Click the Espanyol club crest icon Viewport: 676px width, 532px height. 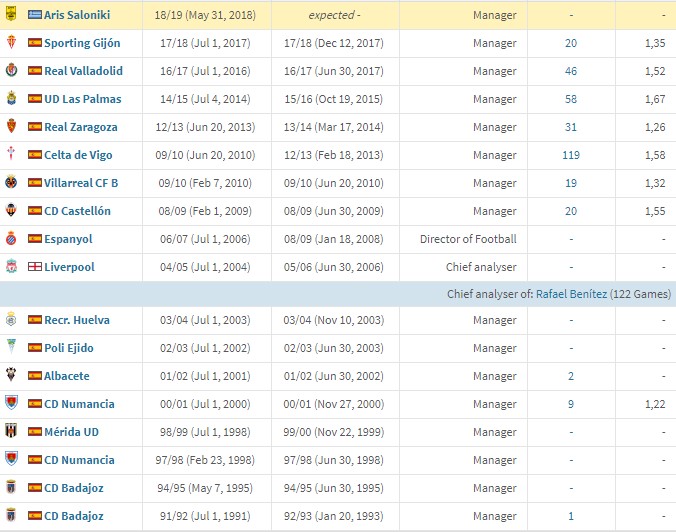click(x=11, y=238)
